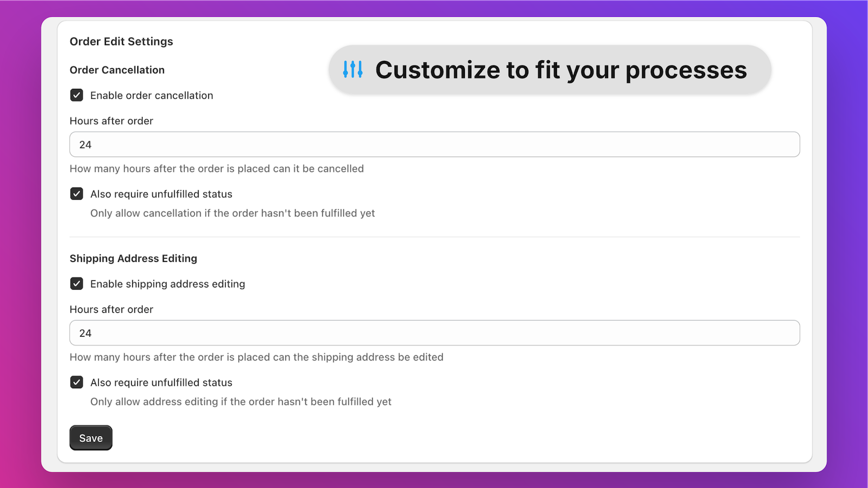Click the blue sliders icon in banner
868x488 pixels.
(353, 69)
